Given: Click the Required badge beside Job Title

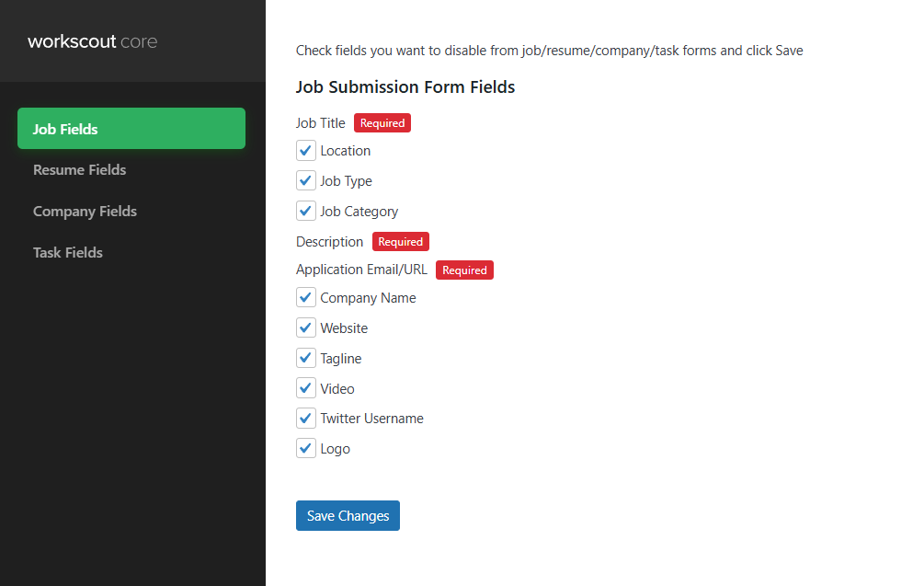Looking at the screenshot, I should click(382, 123).
